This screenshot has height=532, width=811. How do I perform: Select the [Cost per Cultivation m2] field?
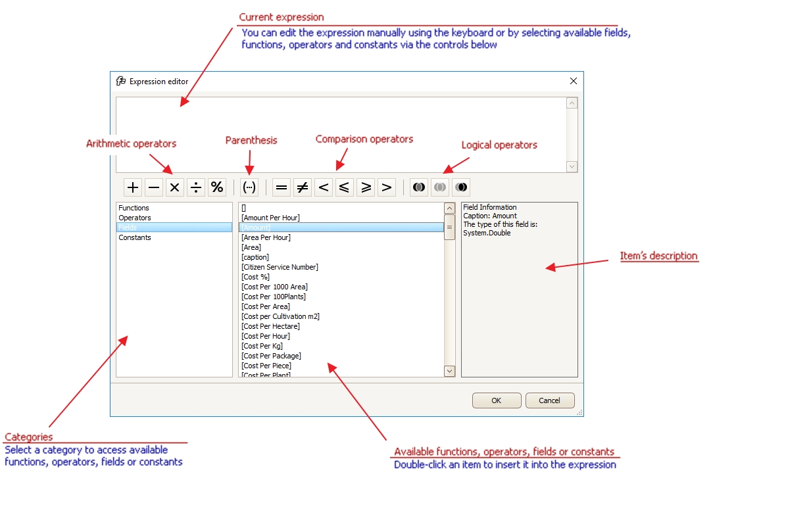pos(341,316)
